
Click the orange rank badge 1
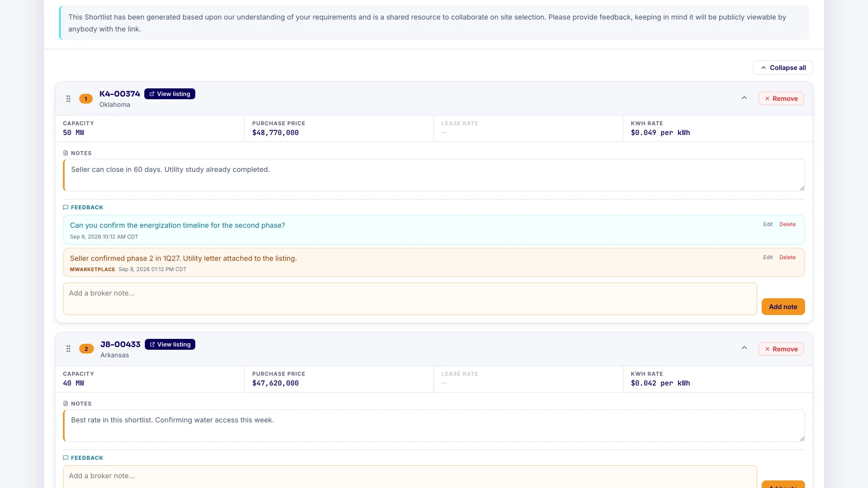86,99
